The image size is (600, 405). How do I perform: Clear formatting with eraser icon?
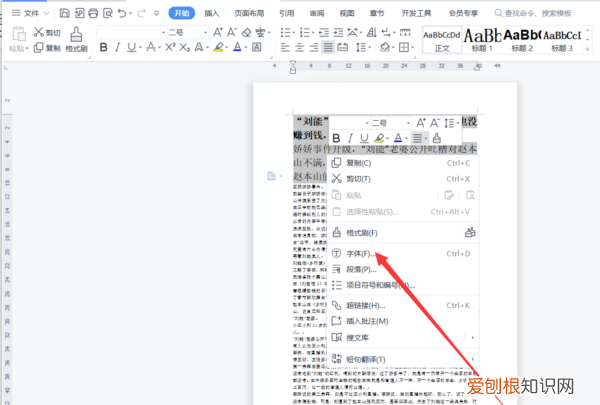(246, 33)
